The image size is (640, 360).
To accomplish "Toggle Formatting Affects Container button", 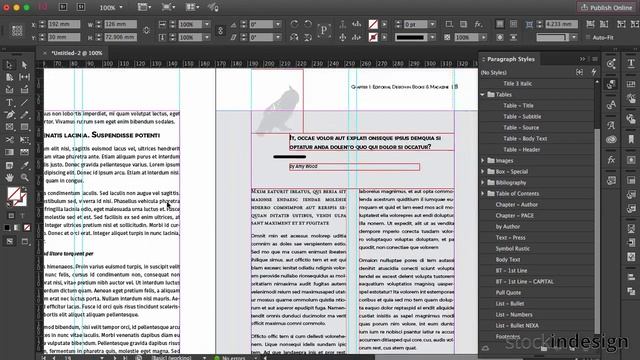I will click(11, 216).
